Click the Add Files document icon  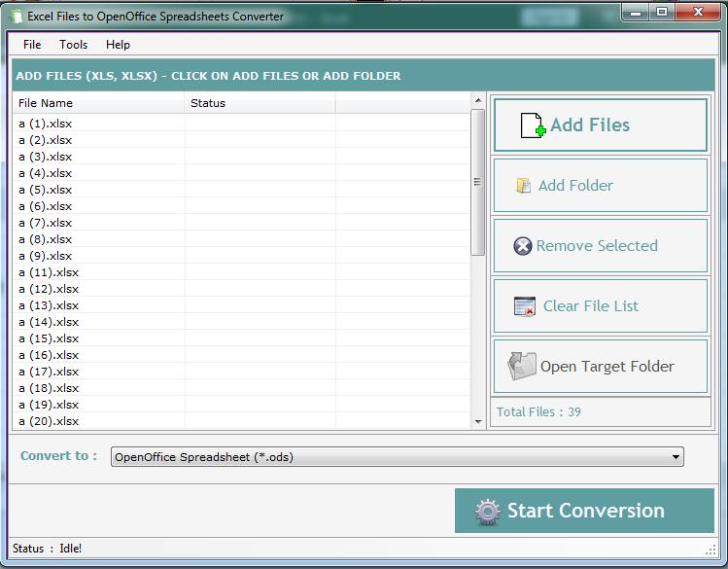[x=533, y=125]
